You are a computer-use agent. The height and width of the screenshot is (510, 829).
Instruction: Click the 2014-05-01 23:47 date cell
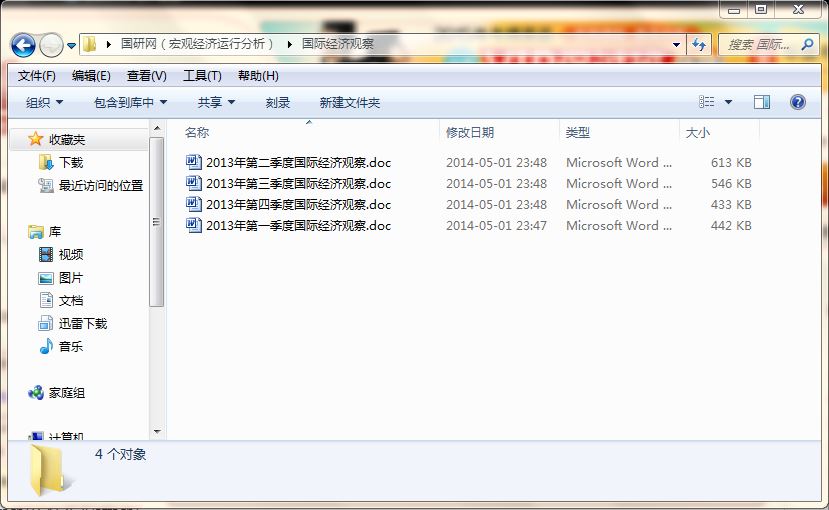[x=496, y=226]
